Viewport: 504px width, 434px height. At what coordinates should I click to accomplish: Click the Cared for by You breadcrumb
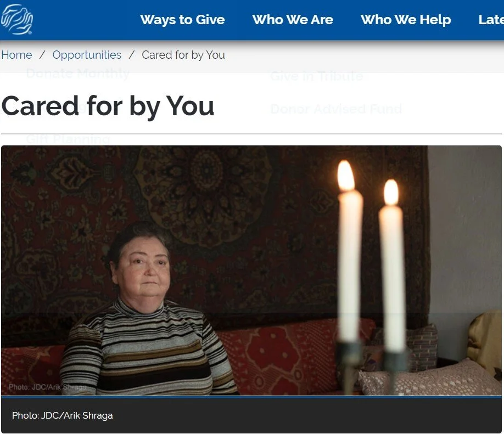pos(183,55)
